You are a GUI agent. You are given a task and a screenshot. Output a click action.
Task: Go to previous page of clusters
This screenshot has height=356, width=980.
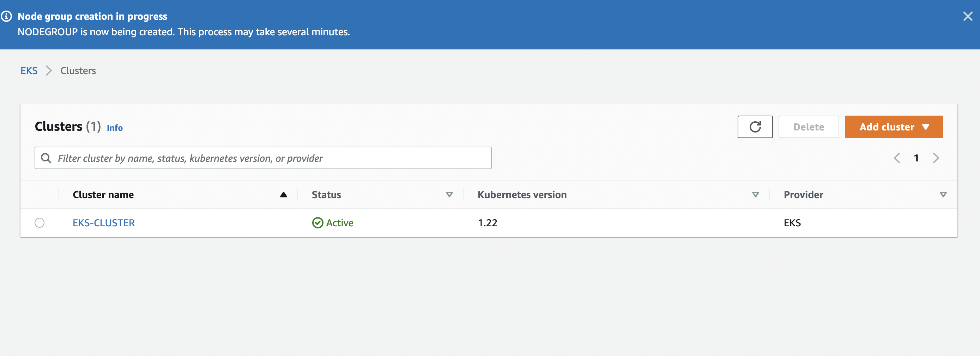click(897, 158)
